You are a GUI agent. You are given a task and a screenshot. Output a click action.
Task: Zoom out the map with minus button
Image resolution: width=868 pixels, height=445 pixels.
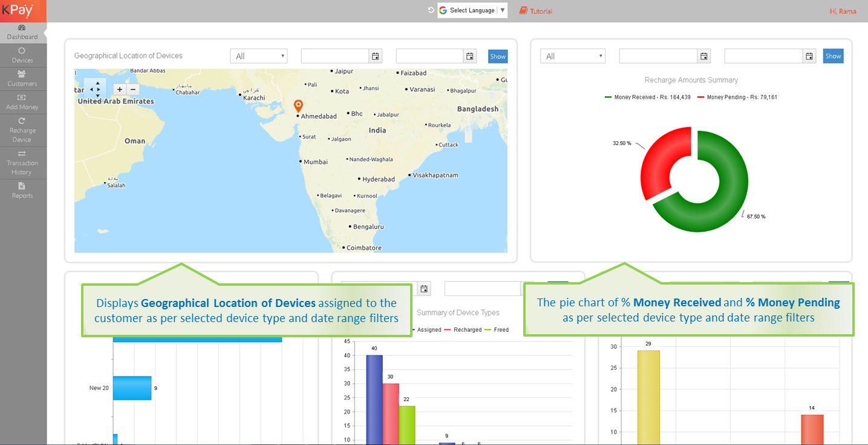(134, 90)
